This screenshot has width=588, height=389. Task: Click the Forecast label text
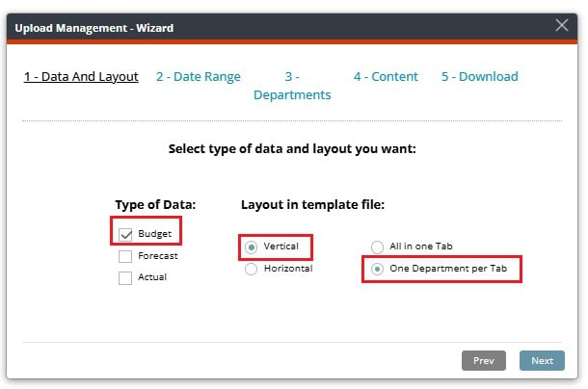coord(158,255)
